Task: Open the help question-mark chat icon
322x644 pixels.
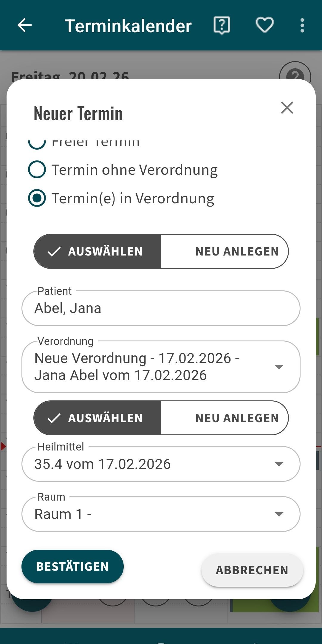Action: (222, 25)
